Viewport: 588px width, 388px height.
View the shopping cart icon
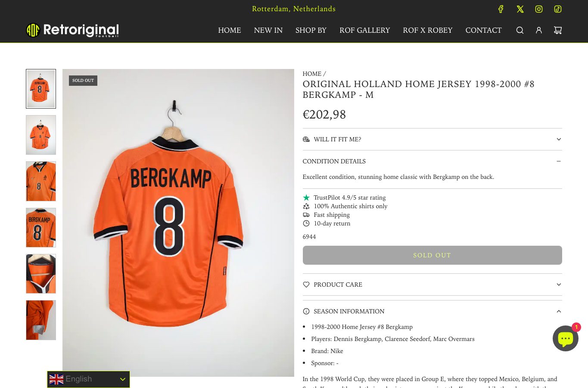coord(558,30)
